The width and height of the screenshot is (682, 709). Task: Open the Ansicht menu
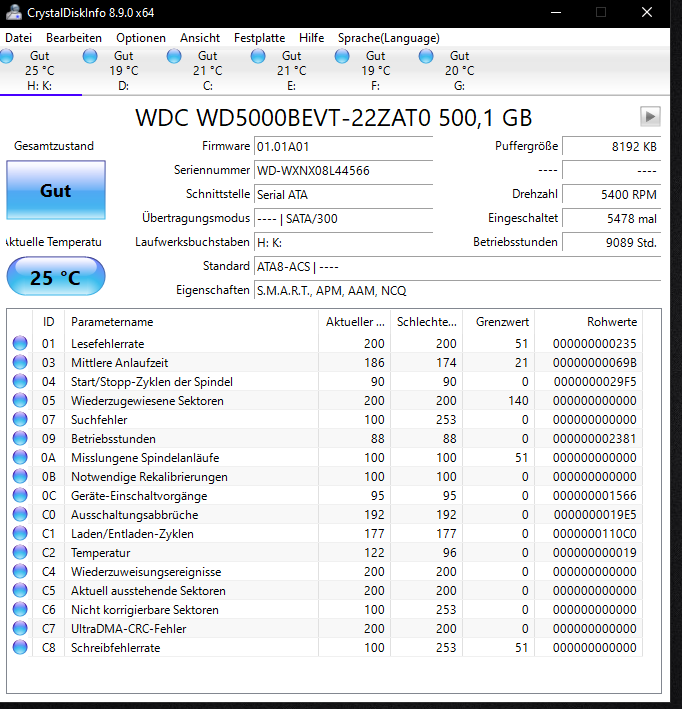[200, 38]
